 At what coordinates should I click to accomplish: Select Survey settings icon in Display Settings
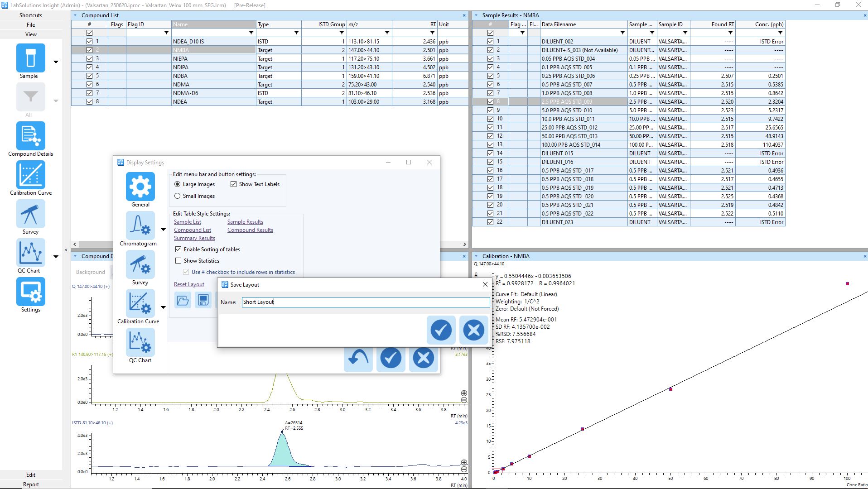click(x=140, y=264)
